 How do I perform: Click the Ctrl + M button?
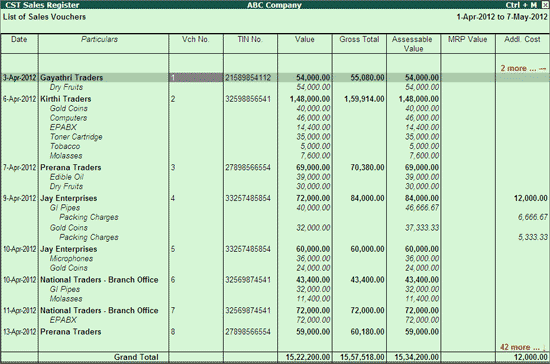(x=521, y=5)
